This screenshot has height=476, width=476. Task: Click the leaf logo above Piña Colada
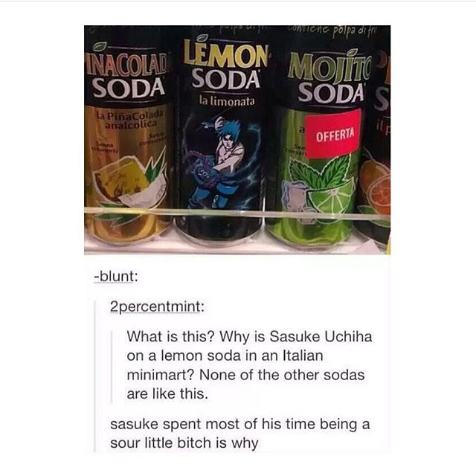[x=100, y=46]
